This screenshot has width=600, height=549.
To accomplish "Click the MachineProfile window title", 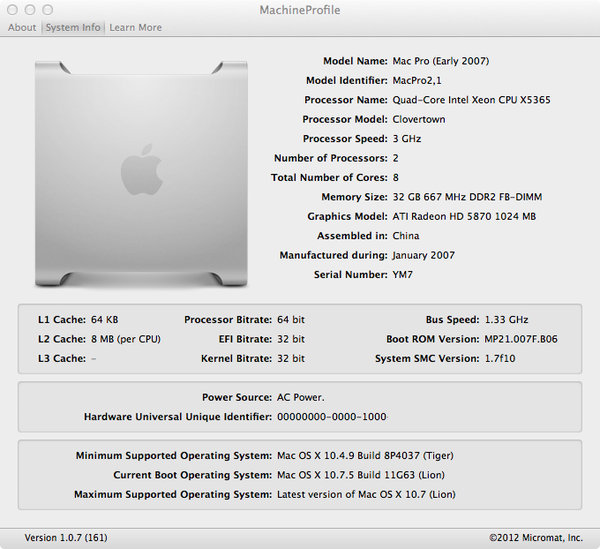I will tap(300, 10).
